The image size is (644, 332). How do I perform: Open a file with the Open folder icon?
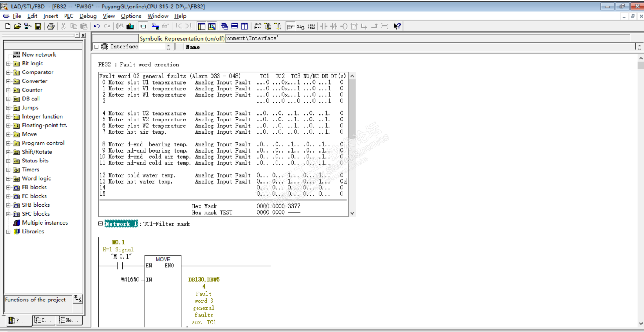[x=17, y=26]
